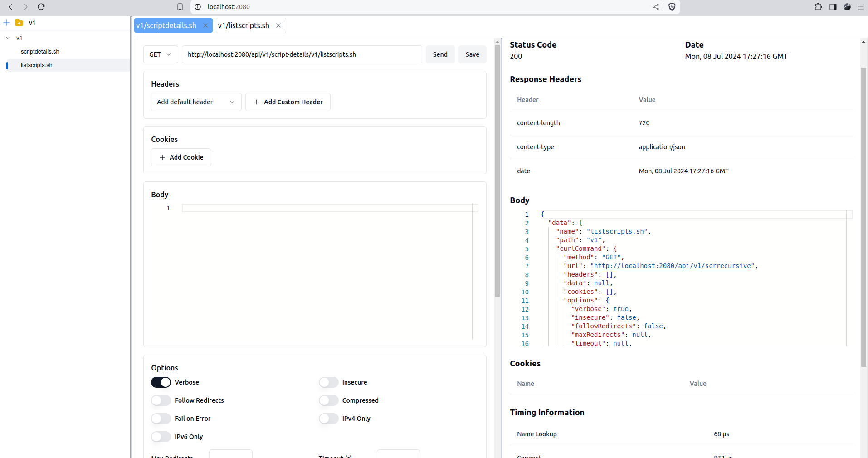Click the new folder icon in sidebar
868x458 pixels.
click(x=19, y=23)
